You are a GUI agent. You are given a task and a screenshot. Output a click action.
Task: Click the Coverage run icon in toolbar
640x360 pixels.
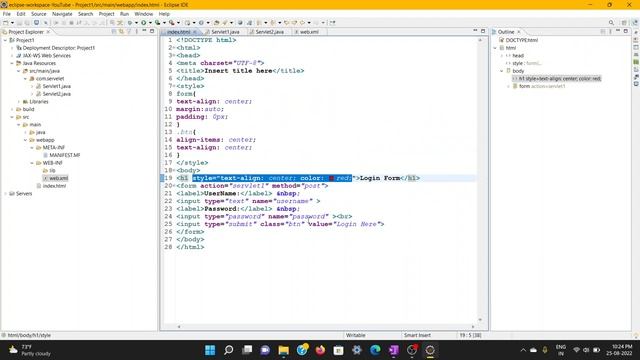point(158,23)
